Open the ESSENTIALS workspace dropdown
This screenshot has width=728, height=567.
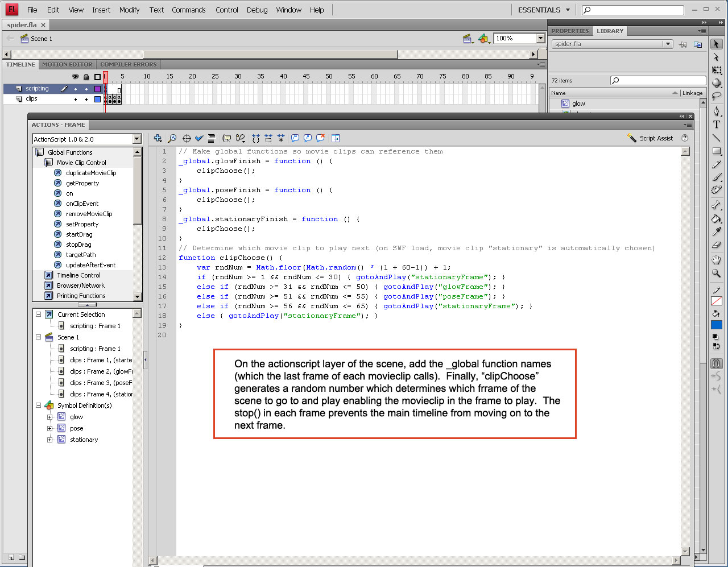[543, 10]
